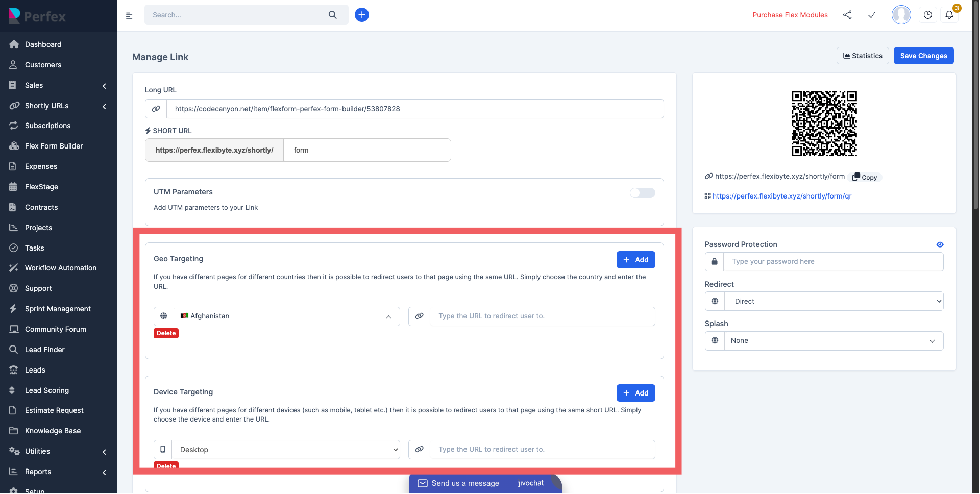Go to Leads in the sidebar
Viewport: 980px width, 494px height.
[x=35, y=370]
